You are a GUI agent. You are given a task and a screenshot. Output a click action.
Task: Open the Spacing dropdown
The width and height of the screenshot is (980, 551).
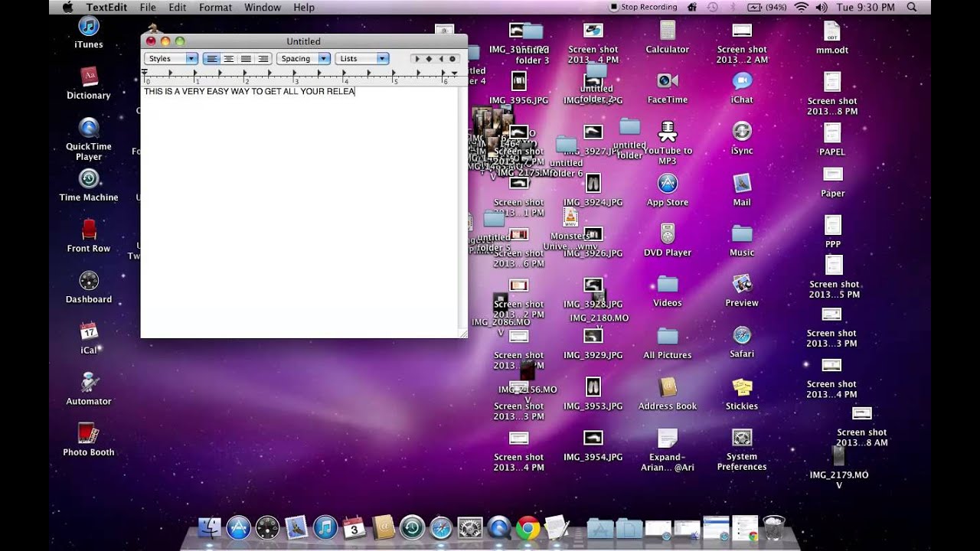pyautogui.click(x=302, y=59)
